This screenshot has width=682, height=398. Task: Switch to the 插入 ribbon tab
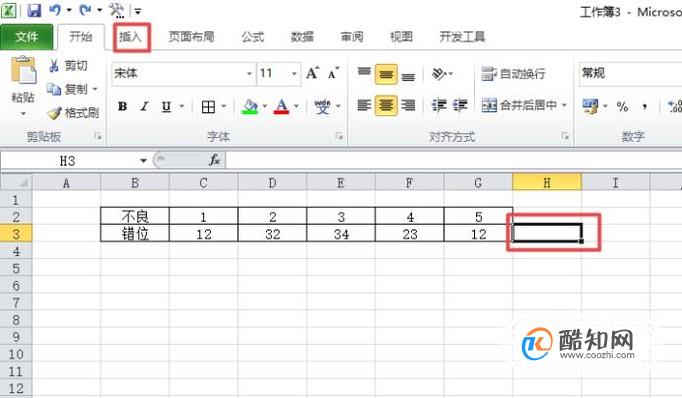click(x=131, y=37)
